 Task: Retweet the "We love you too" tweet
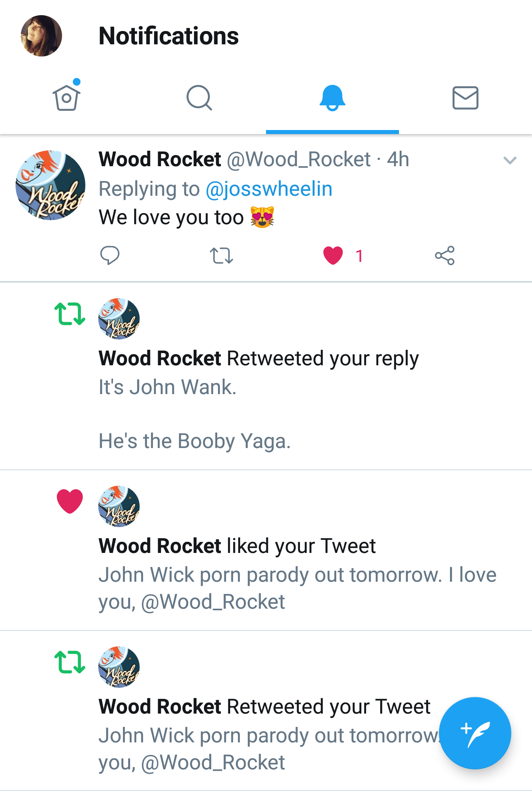[221, 256]
